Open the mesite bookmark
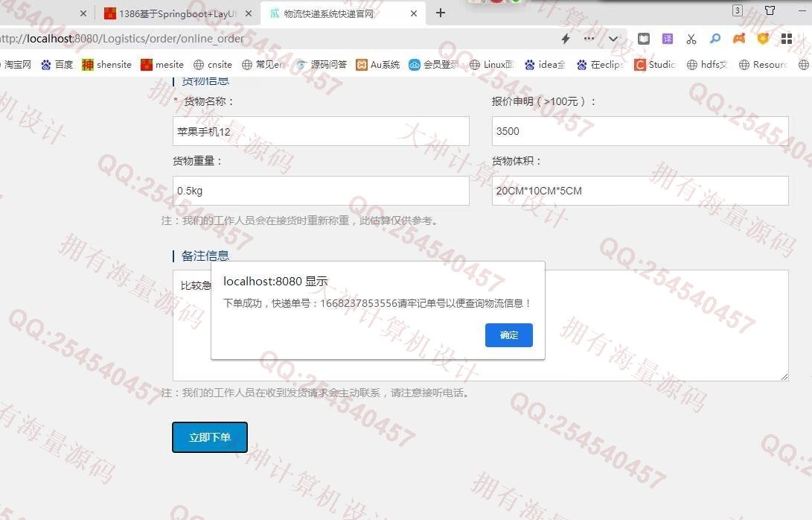812x520 pixels. pos(162,64)
